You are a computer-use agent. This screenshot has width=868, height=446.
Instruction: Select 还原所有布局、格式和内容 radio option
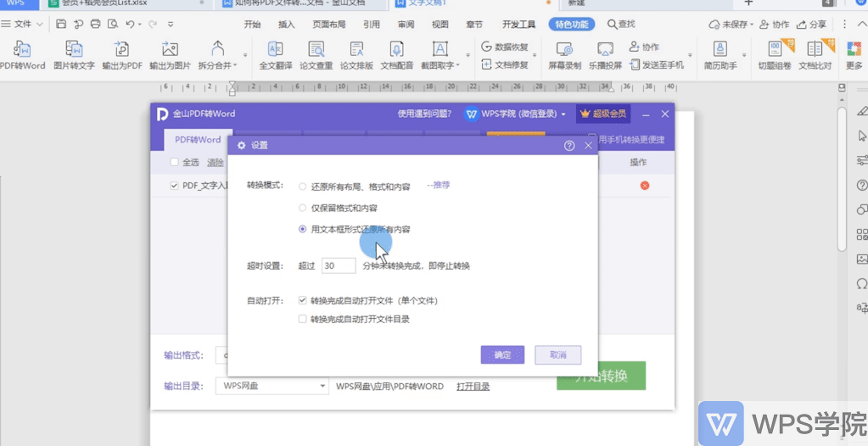302,187
